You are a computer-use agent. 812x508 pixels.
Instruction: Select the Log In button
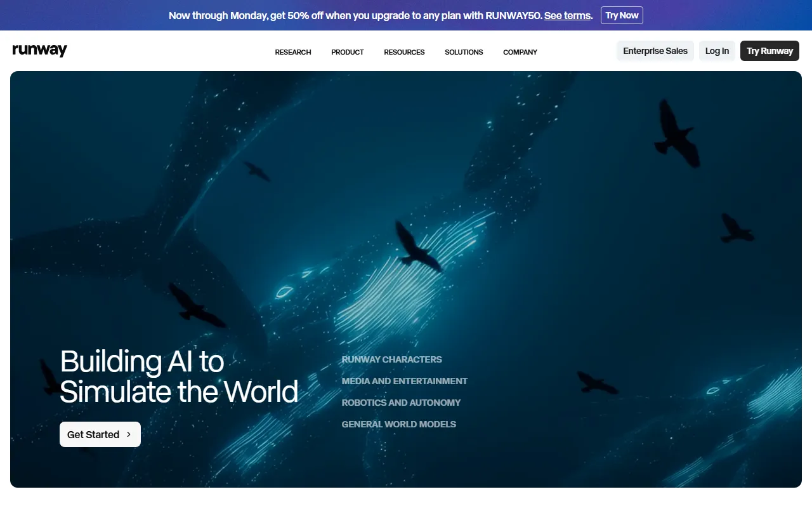click(717, 51)
